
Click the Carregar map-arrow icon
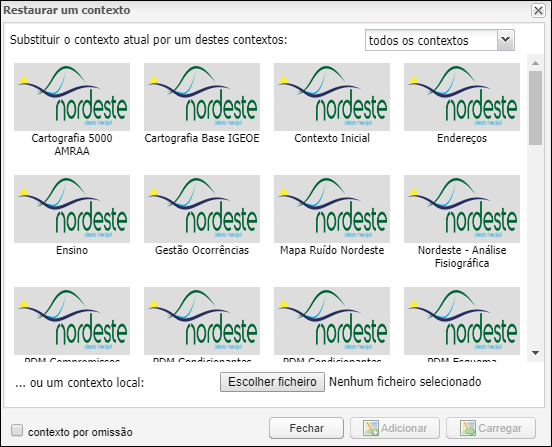(x=468, y=428)
